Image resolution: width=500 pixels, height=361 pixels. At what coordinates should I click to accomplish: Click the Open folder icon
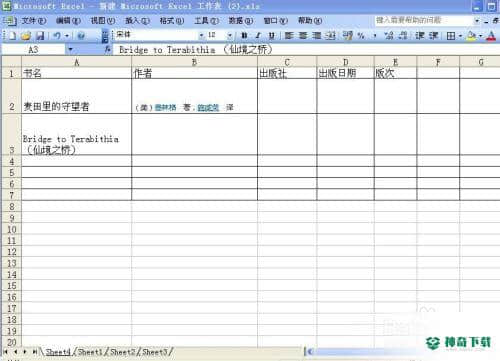point(26,35)
